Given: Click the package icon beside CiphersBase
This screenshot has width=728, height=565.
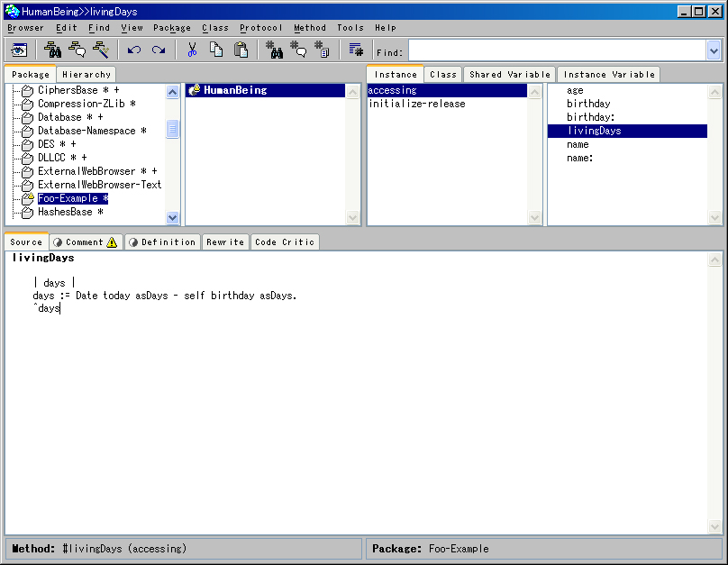Looking at the screenshot, I should coord(27,90).
